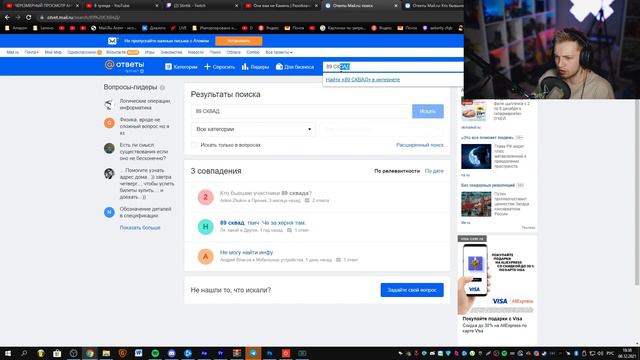Click the page vertical scrollbar

(x=637, y=192)
